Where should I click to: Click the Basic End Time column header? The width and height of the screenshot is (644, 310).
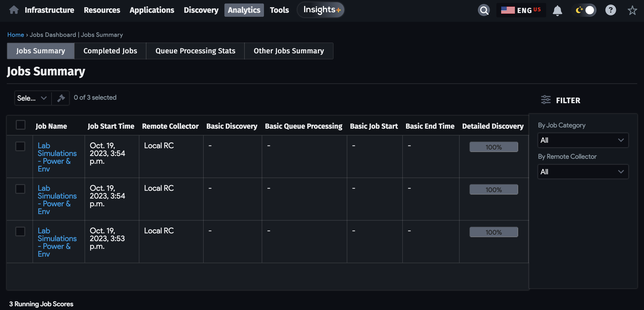pyautogui.click(x=430, y=126)
